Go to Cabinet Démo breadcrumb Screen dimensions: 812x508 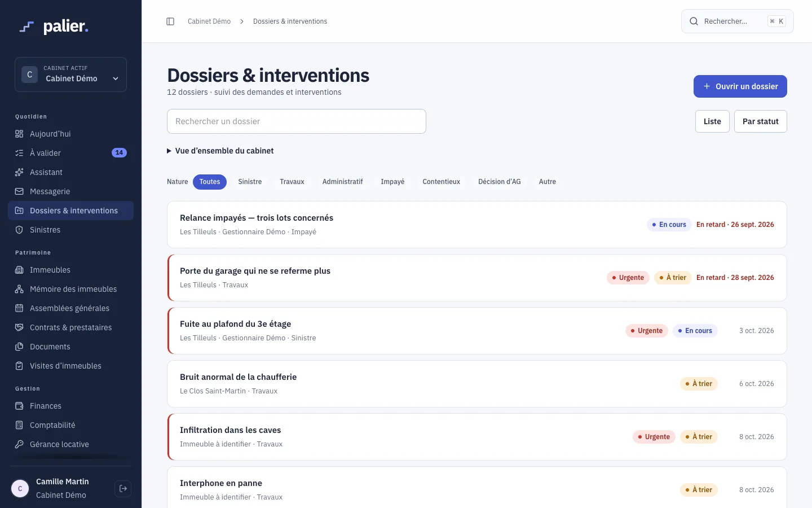point(209,21)
